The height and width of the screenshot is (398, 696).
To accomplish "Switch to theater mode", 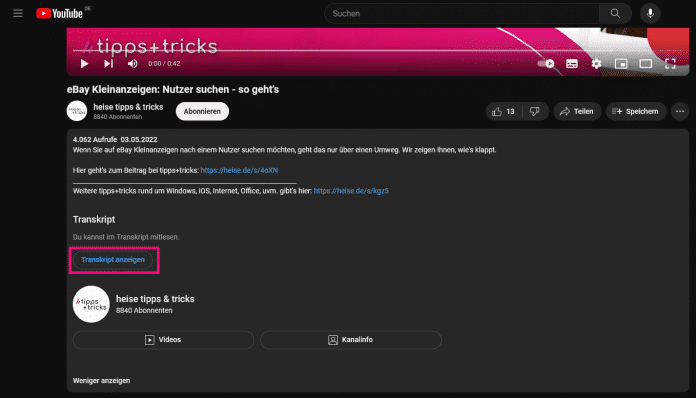I will [x=646, y=64].
